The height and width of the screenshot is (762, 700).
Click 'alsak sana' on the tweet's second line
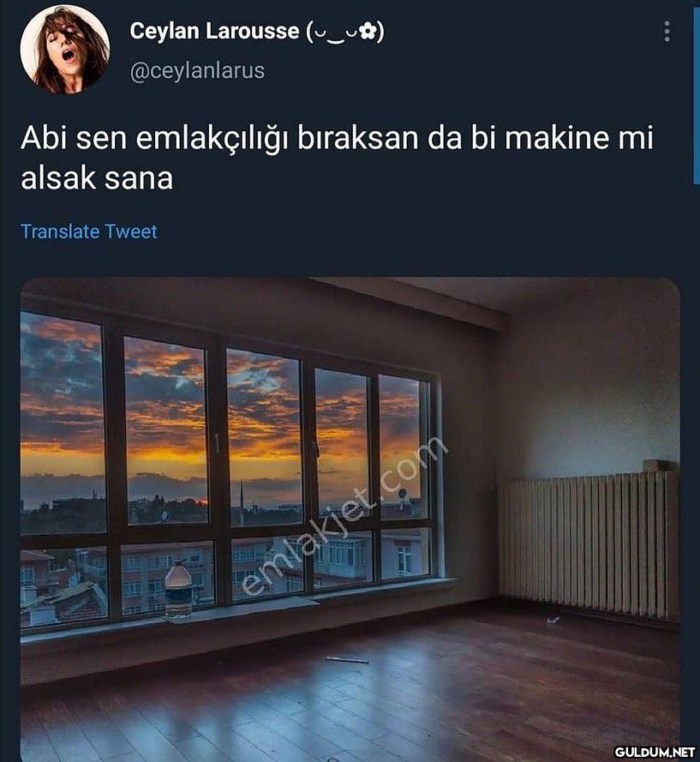[x=97, y=178]
